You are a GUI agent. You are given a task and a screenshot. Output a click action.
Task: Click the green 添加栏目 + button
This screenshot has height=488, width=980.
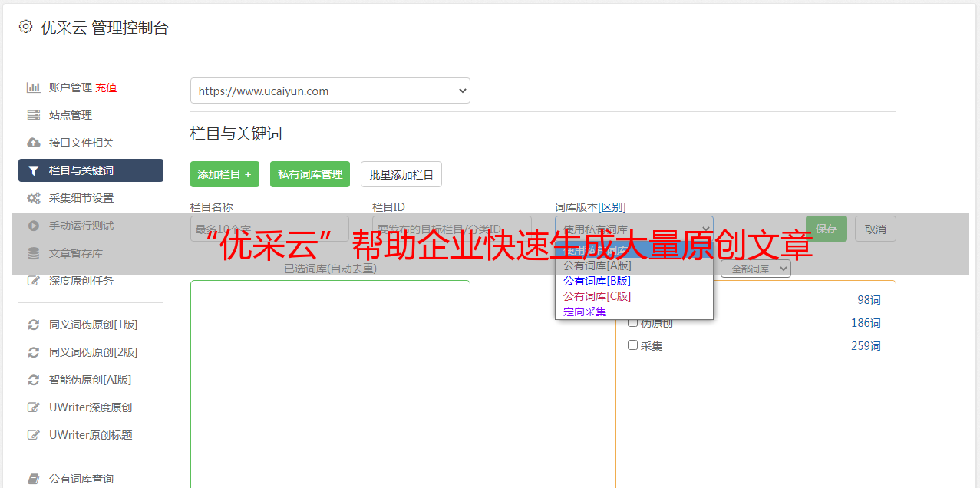point(225,174)
